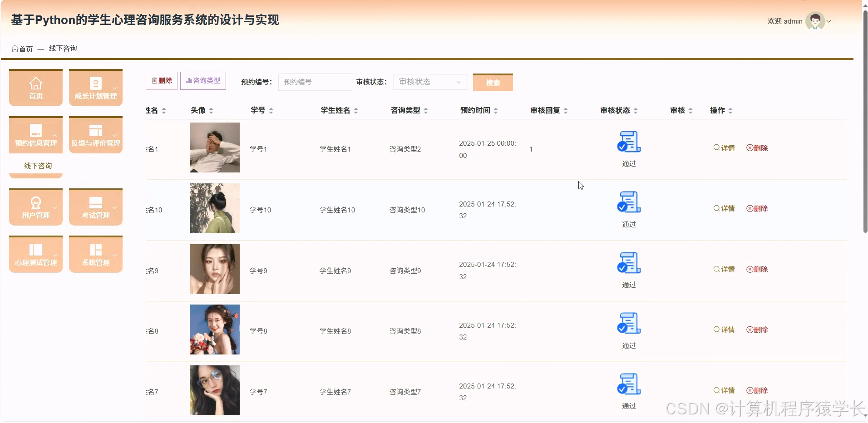868x423 pixels.
Task: Toggle sort on 学号 column
Action: point(271,110)
